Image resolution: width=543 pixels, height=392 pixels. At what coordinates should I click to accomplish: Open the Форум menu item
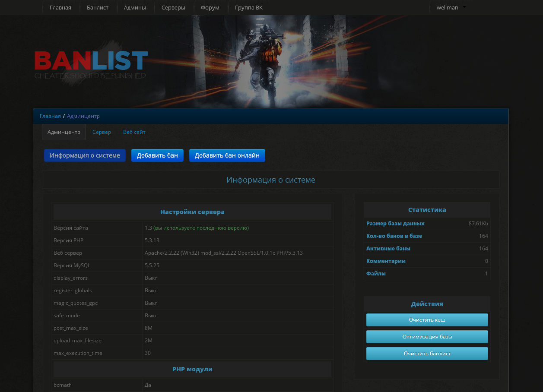click(x=210, y=7)
